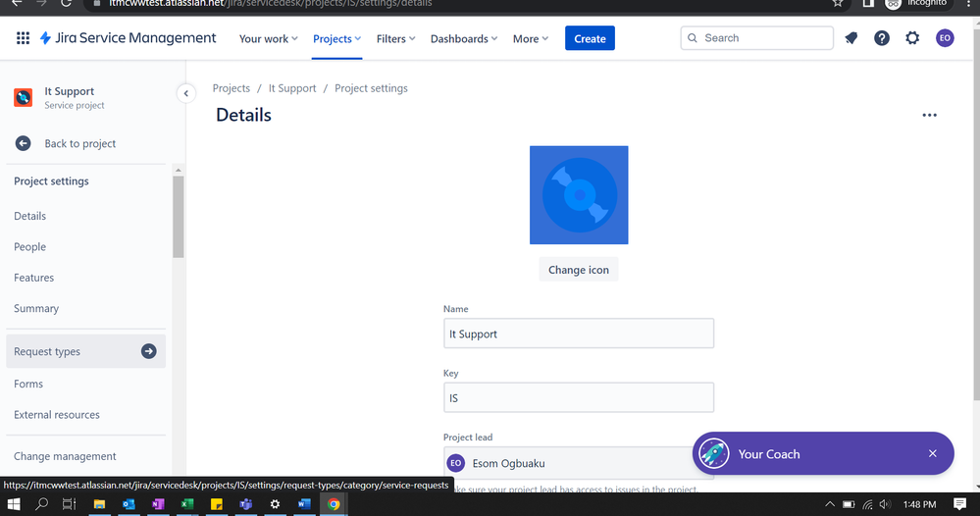Click into the Key input field
Image resolution: width=980 pixels, height=516 pixels.
(579, 398)
